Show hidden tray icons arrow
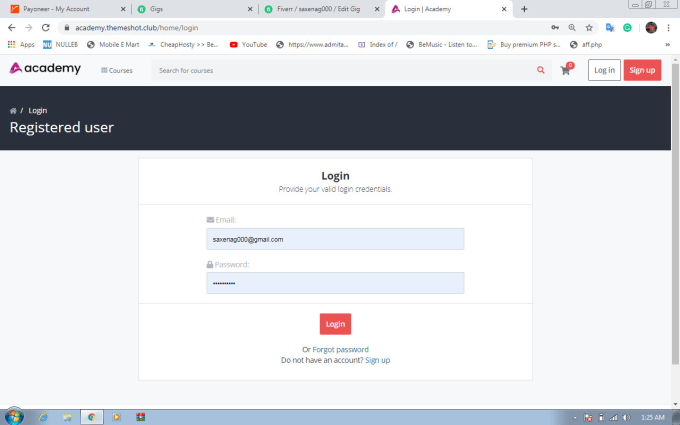 pyautogui.click(x=575, y=418)
